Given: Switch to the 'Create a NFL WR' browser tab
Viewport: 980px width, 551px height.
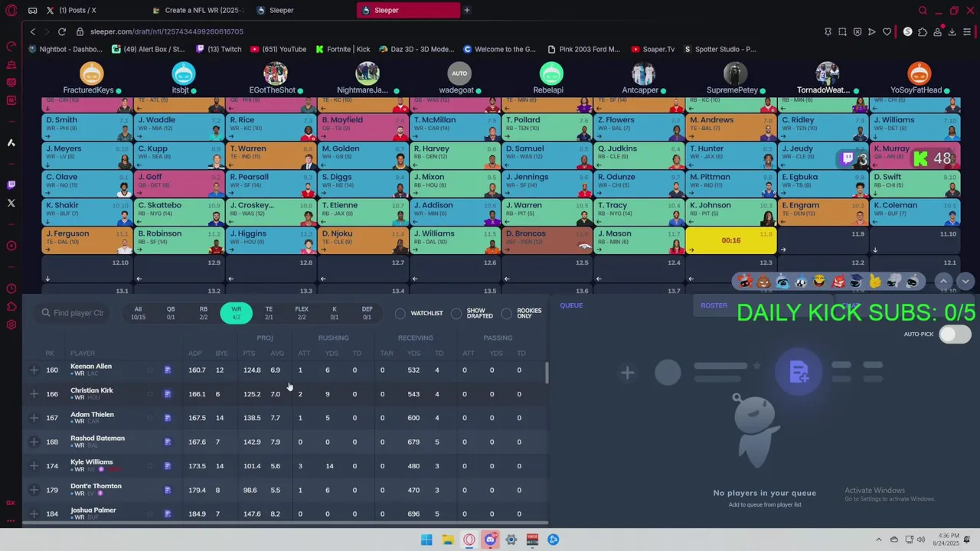Looking at the screenshot, I should 198,10.
